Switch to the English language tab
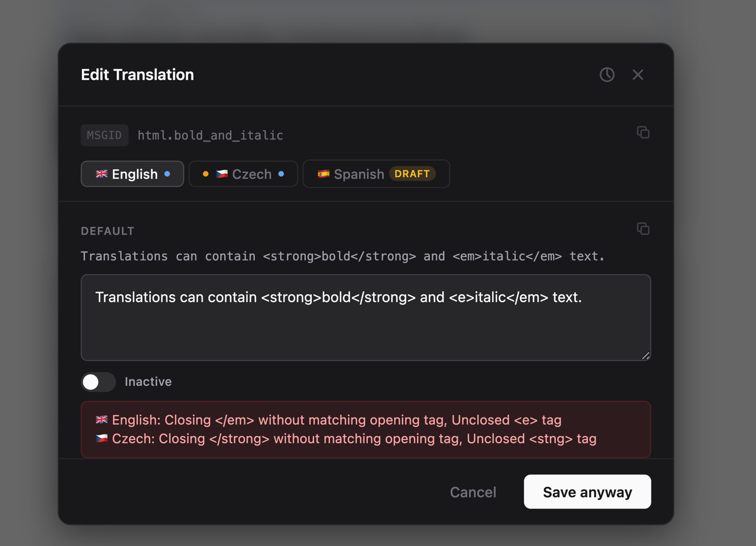Image resolution: width=756 pixels, height=546 pixels. coord(132,174)
